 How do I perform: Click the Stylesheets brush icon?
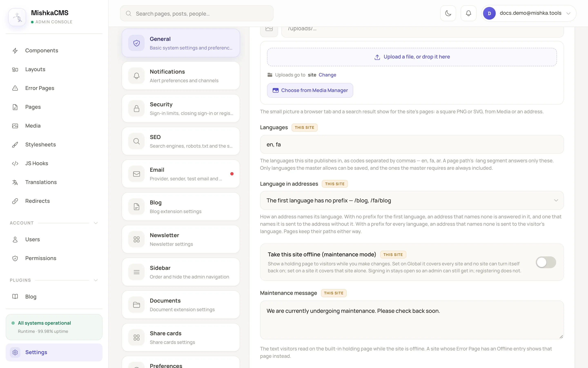click(x=15, y=145)
